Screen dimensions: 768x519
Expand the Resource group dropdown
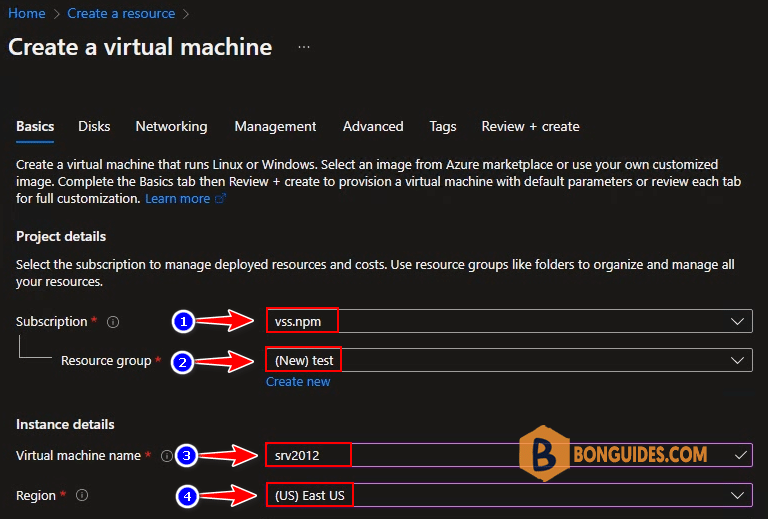pyautogui.click(x=509, y=360)
